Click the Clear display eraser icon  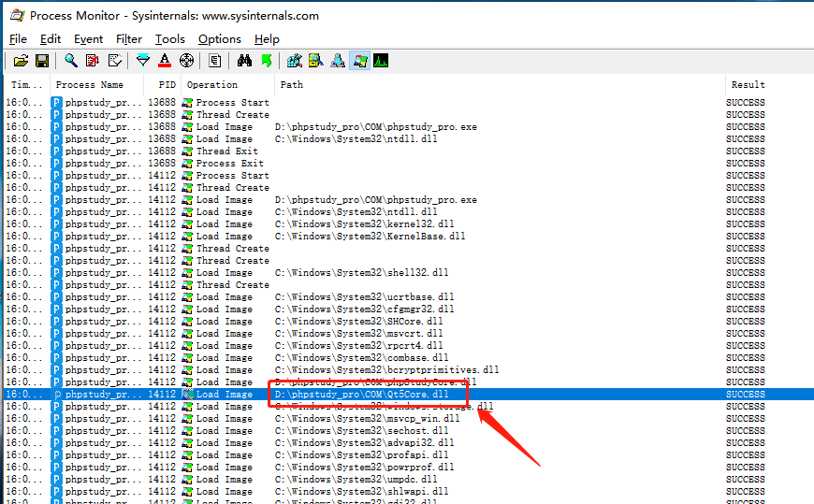[x=115, y=62]
